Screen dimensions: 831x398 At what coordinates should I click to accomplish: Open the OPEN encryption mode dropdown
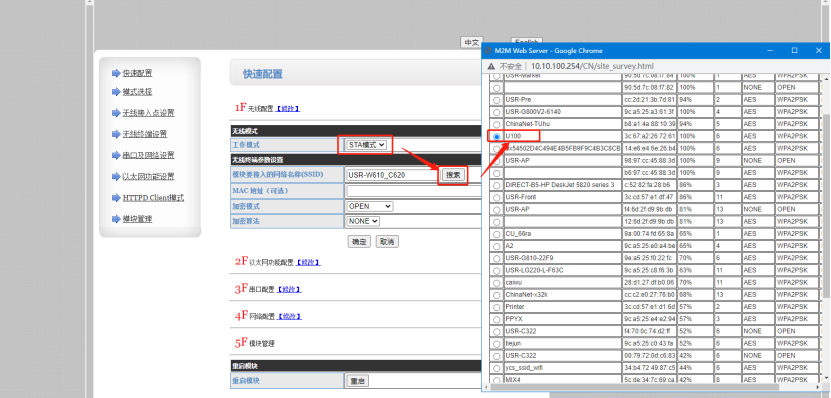click(x=369, y=206)
